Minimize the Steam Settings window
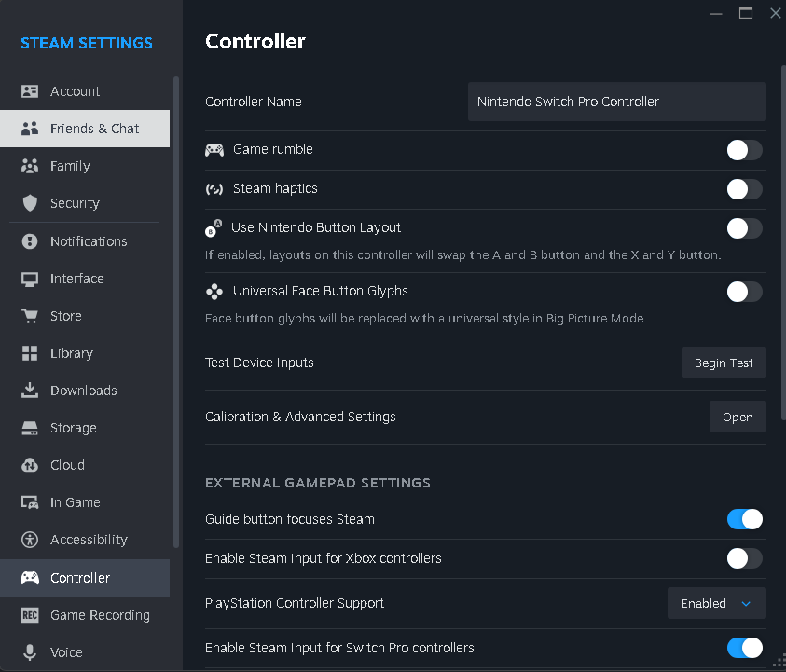This screenshot has height=672, width=786. [716, 14]
